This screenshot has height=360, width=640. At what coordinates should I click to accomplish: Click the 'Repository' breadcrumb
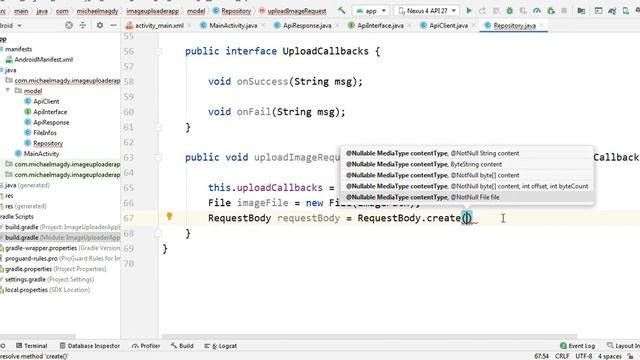232,11
